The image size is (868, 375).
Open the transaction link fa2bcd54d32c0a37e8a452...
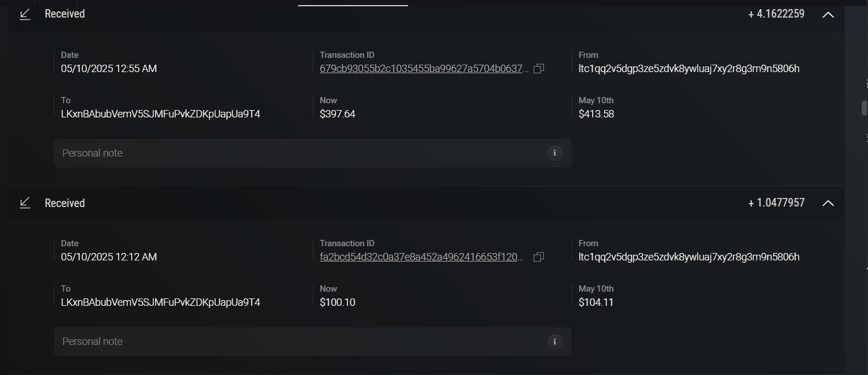coord(421,257)
